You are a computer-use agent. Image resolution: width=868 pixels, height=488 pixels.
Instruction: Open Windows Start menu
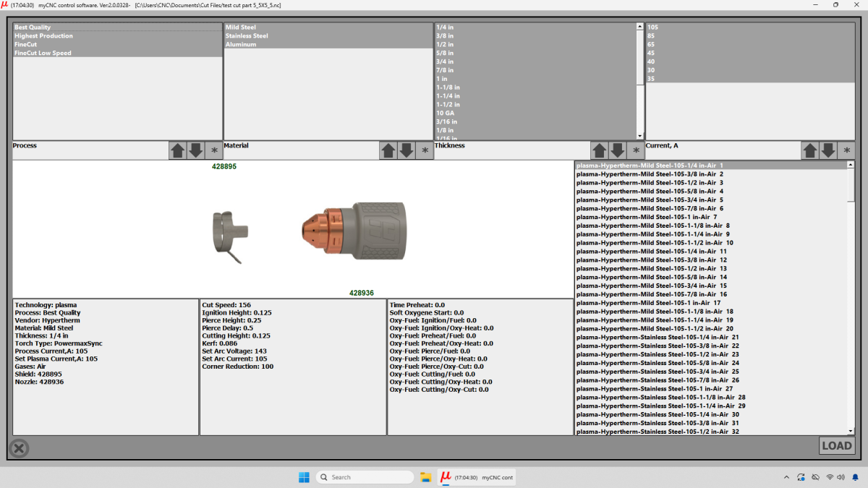tap(304, 477)
